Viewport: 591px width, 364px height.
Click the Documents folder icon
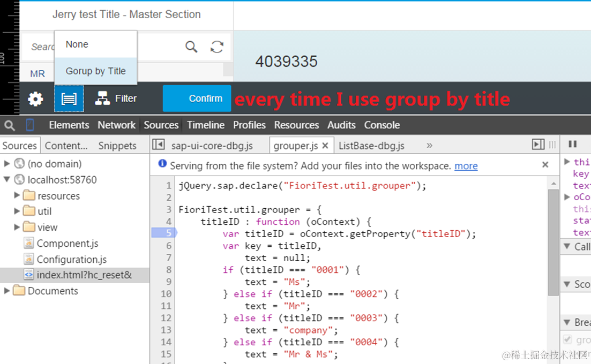point(19,290)
